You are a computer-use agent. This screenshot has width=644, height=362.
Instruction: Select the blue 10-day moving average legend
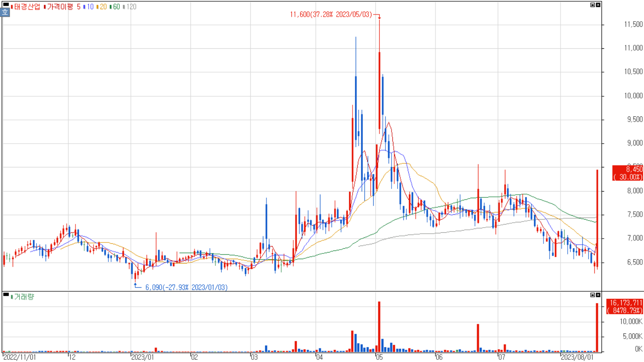click(89, 7)
